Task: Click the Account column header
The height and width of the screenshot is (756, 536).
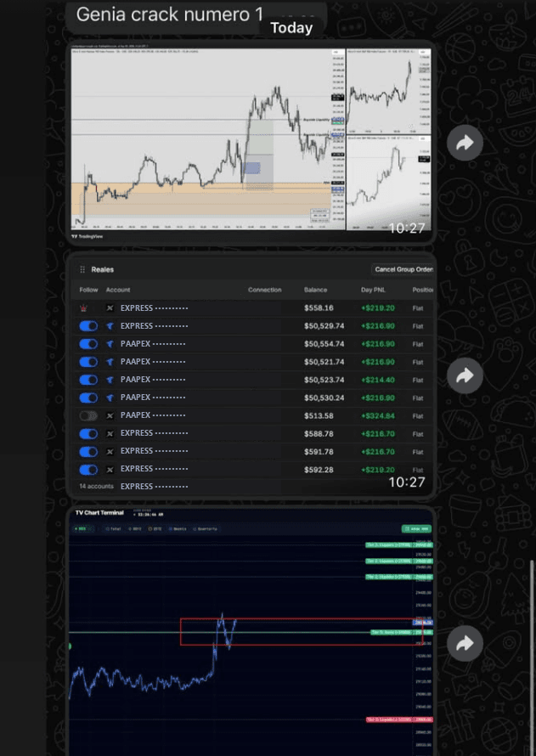Action: pyautogui.click(x=118, y=290)
